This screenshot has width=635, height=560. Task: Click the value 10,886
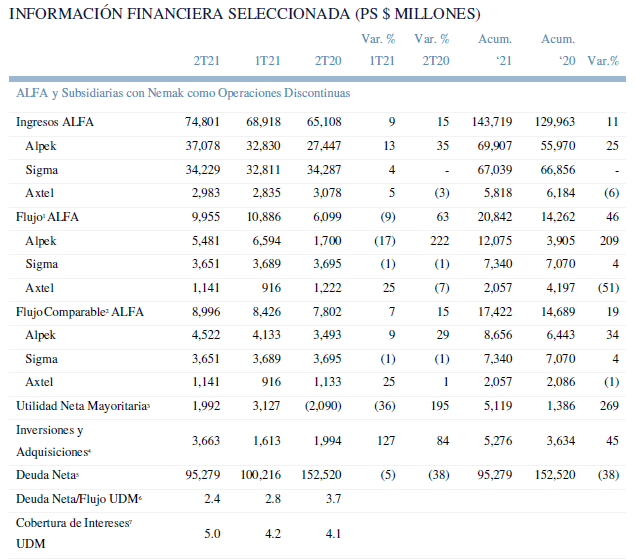pos(264,217)
